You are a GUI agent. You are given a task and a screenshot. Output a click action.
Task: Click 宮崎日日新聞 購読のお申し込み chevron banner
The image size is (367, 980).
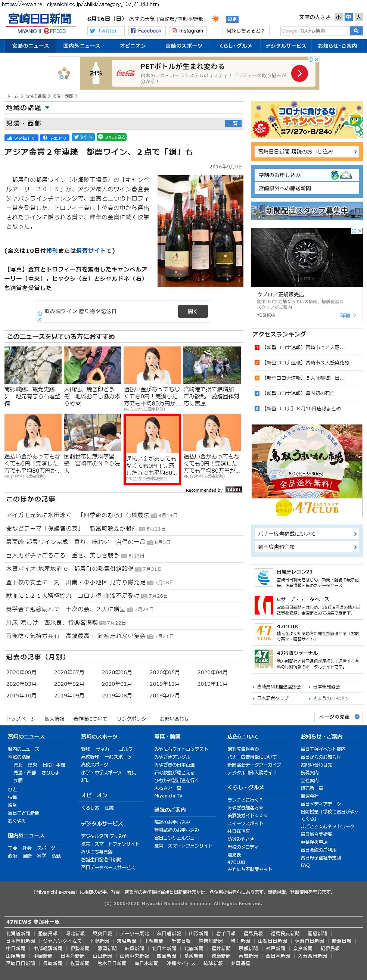pos(307,152)
